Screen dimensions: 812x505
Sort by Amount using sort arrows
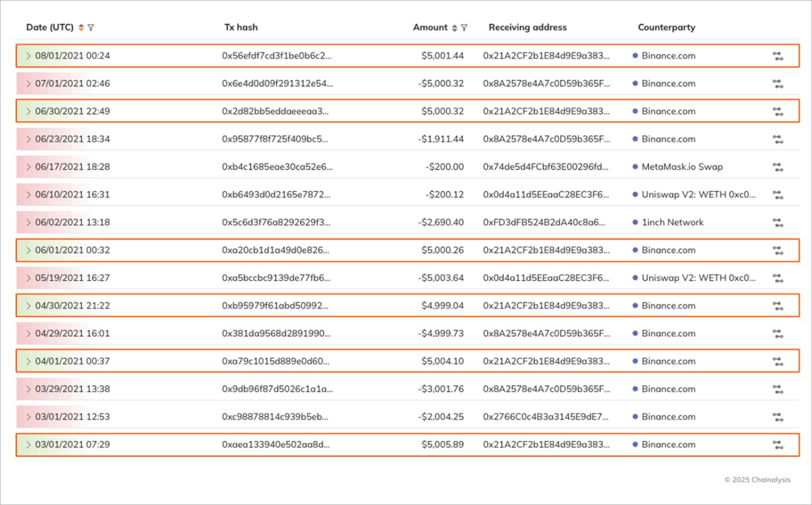point(455,28)
